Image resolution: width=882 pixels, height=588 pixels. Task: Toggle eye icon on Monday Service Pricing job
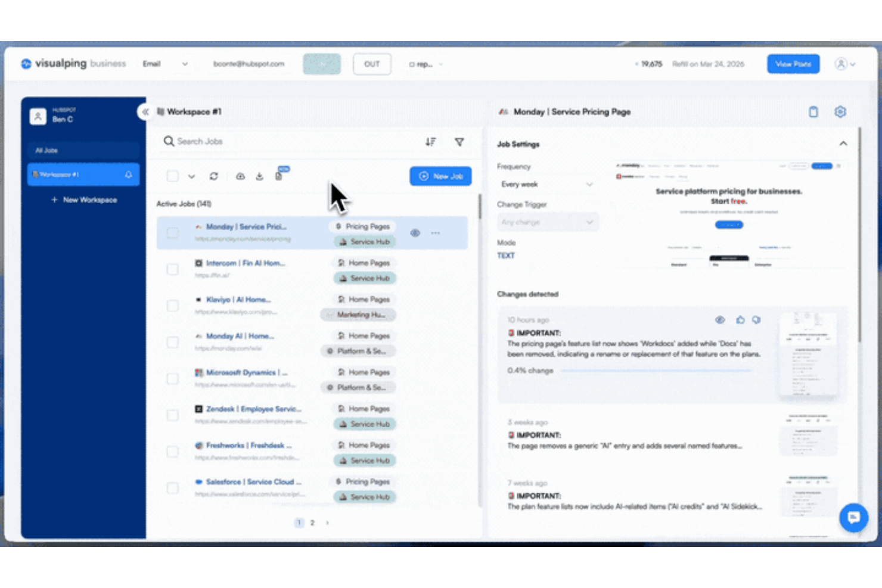pos(415,233)
